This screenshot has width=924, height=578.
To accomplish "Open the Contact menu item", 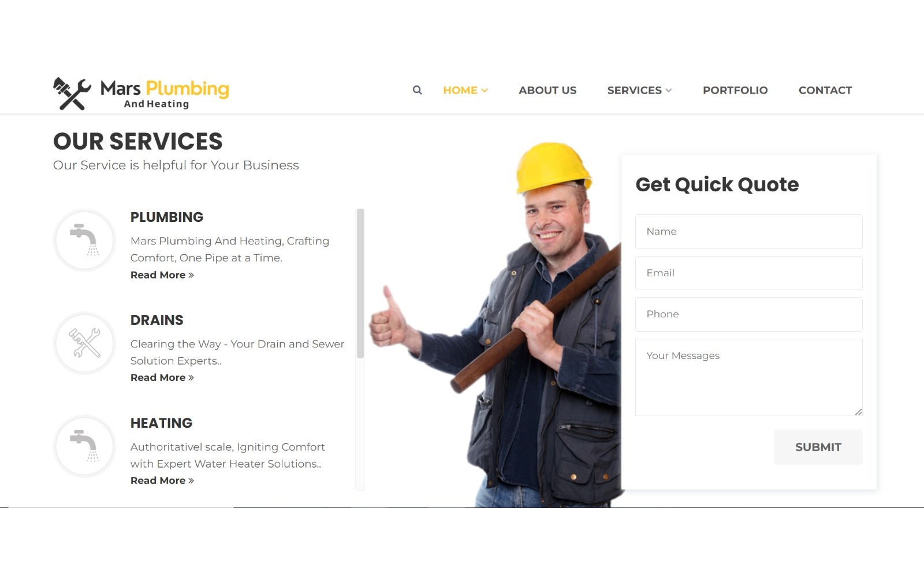I will (x=825, y=90).
